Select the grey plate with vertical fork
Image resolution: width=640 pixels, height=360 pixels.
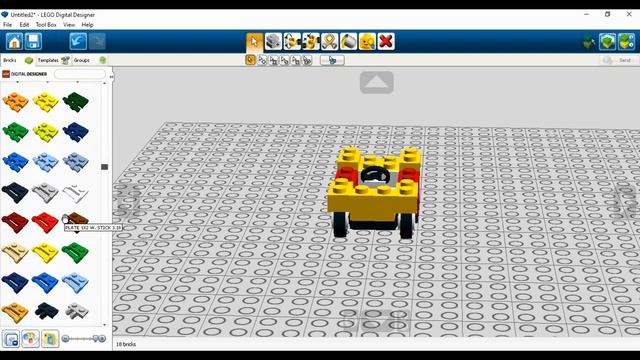76,311
